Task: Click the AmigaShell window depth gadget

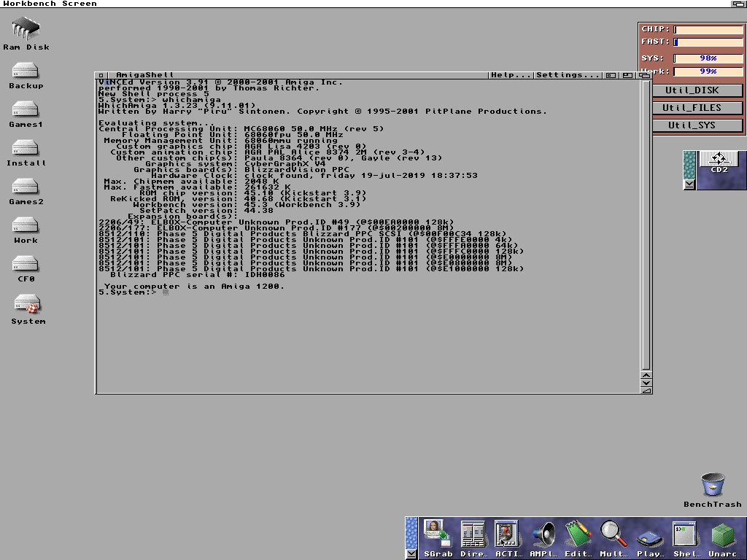Action: coord(645,75)
